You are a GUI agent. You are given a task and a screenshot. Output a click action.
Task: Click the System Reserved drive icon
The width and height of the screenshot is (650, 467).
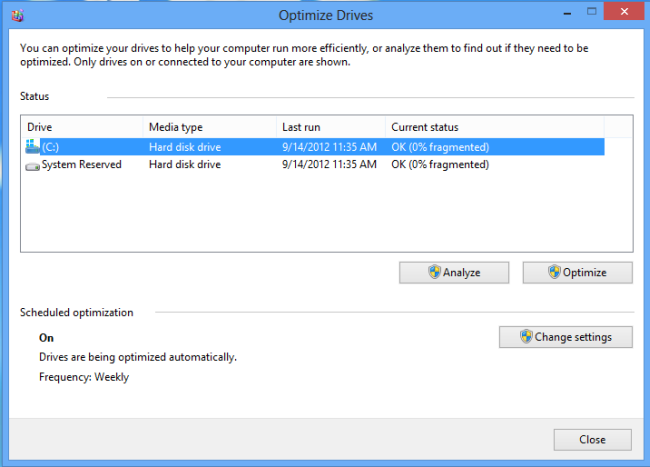[32, 167]
